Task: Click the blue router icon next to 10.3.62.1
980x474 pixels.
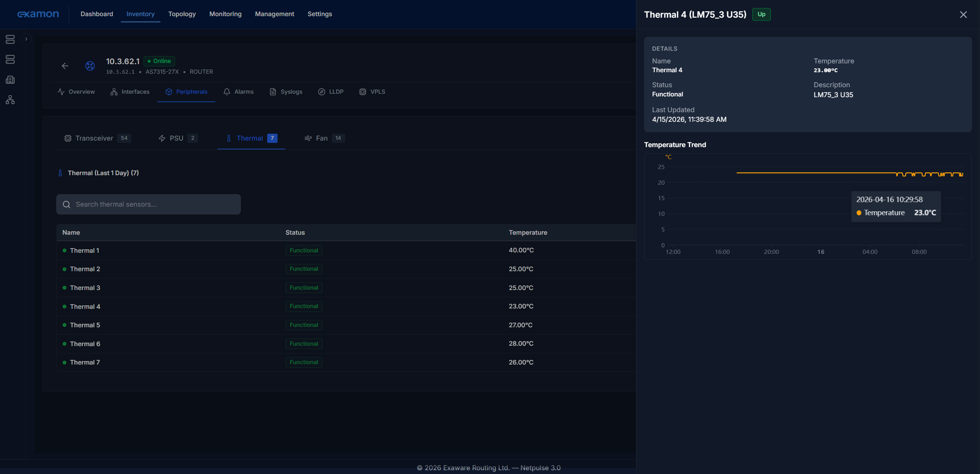Action: point(90,66)
